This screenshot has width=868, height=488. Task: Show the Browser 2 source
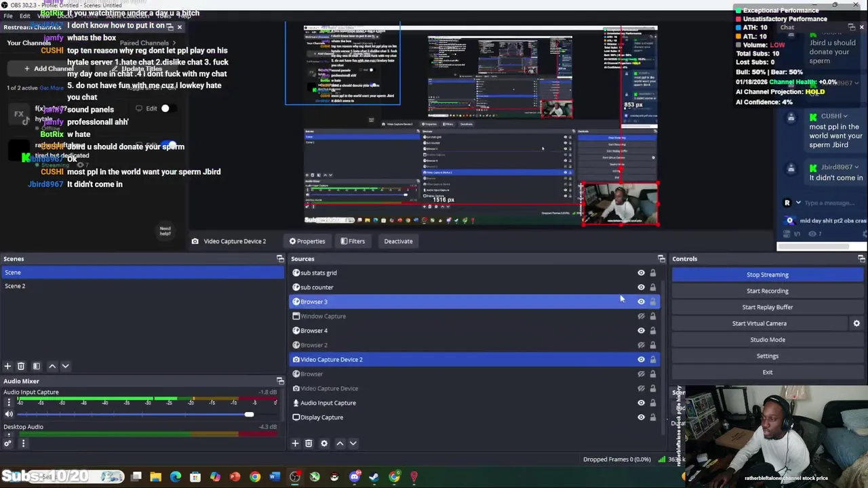tap(641, 345)
